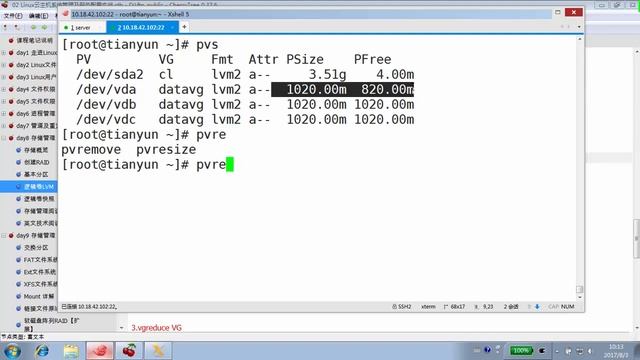This screenshot has height=360, width=640.
Task: Click the volume speaker tray icon
Action: click(589, 351)
